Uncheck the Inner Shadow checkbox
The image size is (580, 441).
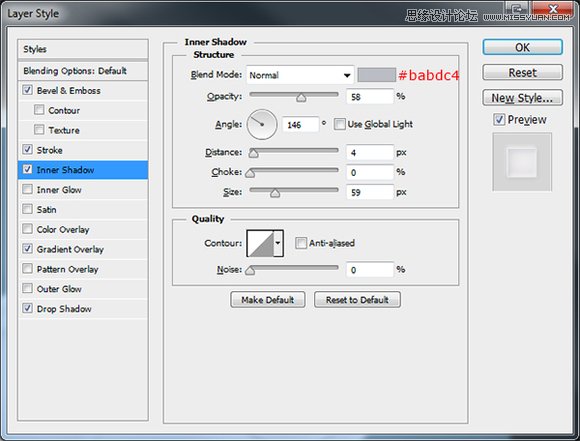tap(27, 169)
